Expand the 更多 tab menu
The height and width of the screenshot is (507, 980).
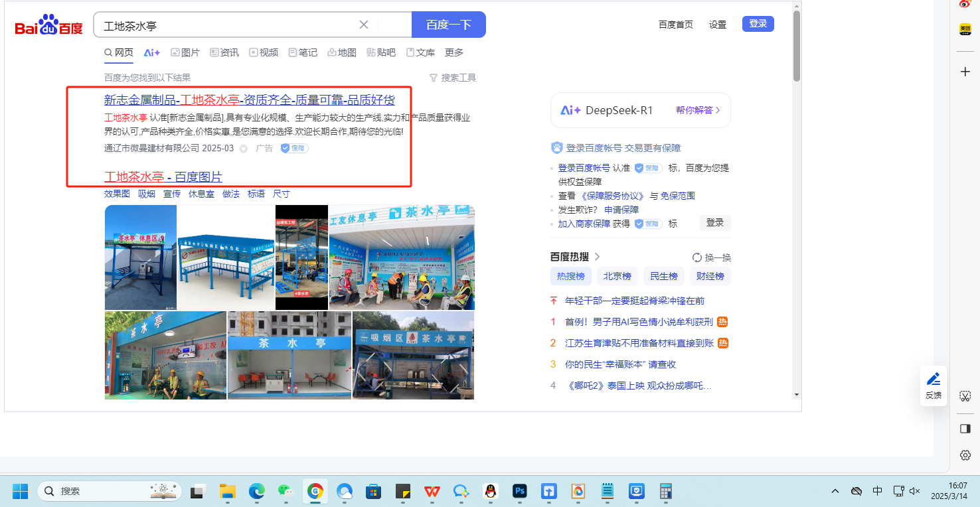(x=454, y=52)
